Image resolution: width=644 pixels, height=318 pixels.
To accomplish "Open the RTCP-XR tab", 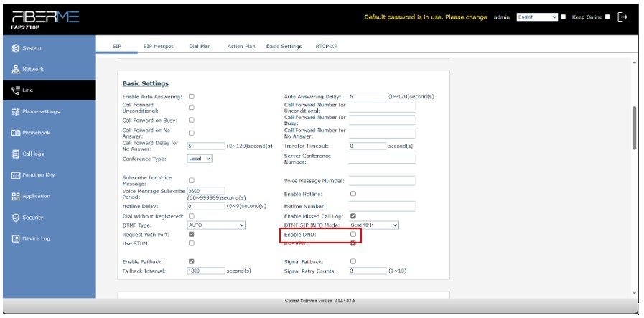I will tap(327, 47).
